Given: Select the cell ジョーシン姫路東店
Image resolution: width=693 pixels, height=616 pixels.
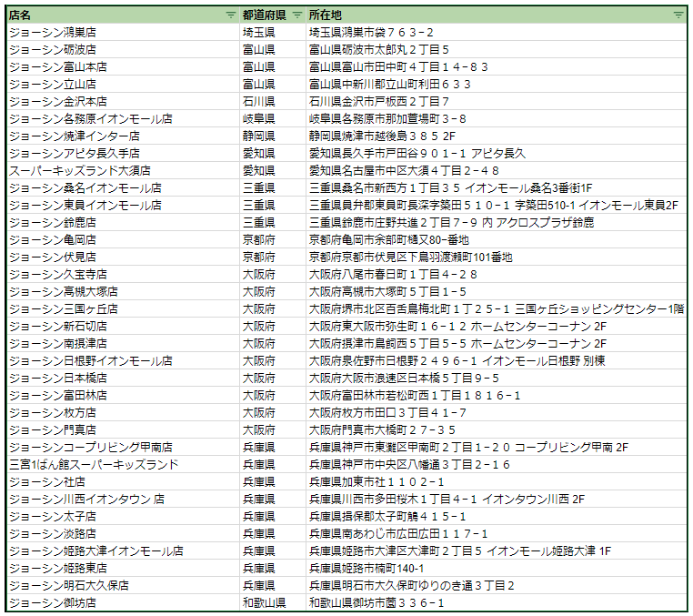Looking at the screenshot, I should click(124, 569).
